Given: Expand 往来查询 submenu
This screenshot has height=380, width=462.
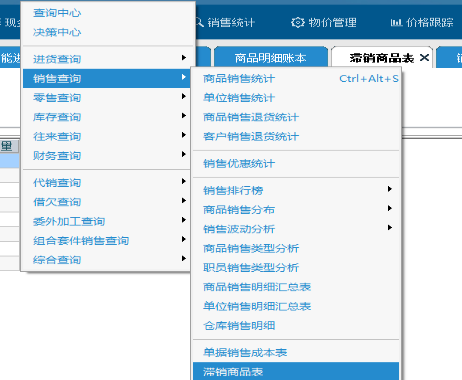Looking at the screenshot, I should (108, 136).
